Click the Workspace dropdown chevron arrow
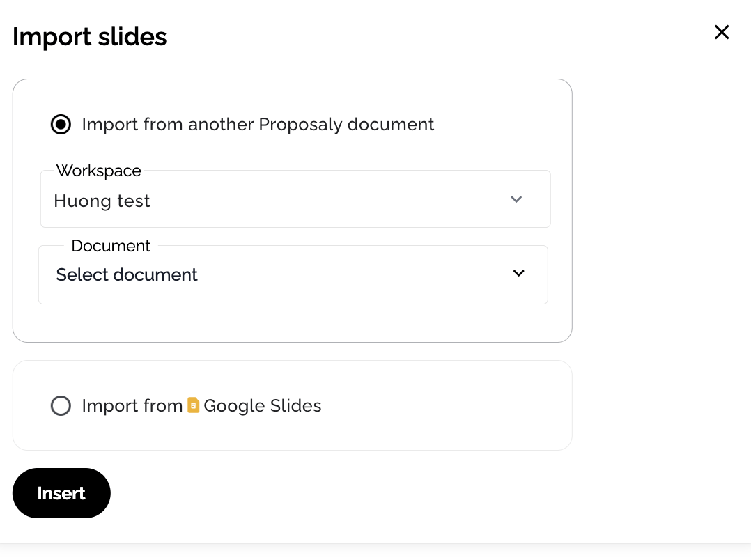This screenshot has width=751, height=560. tap(516, 199)
